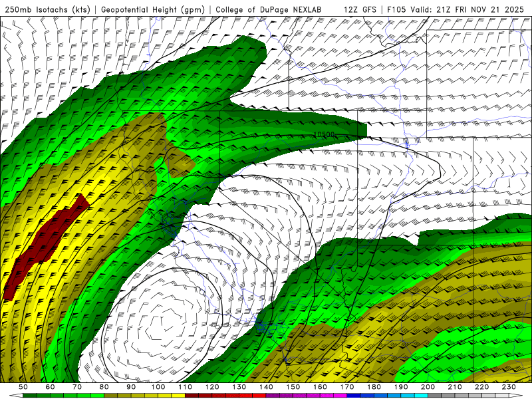Viewport: 532px width, 399px height.
Task: Click the dark blue swatch below the 170 label
Action: point(354,396)
